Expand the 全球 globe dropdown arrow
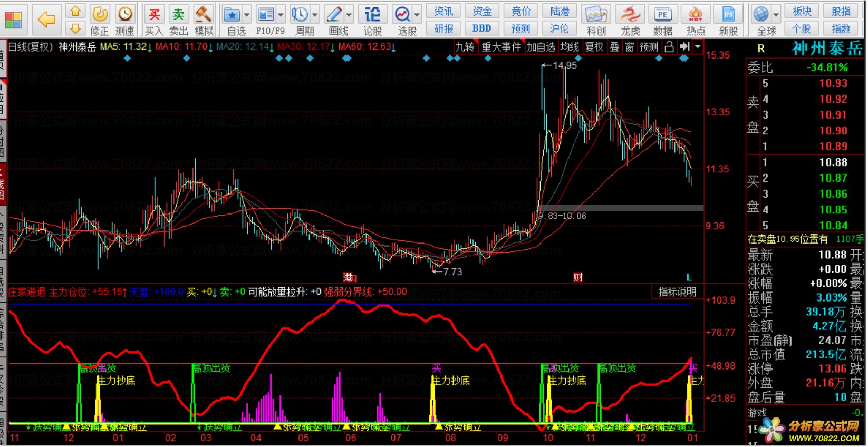This screenshot has width=868, height=447. (776, 15)
